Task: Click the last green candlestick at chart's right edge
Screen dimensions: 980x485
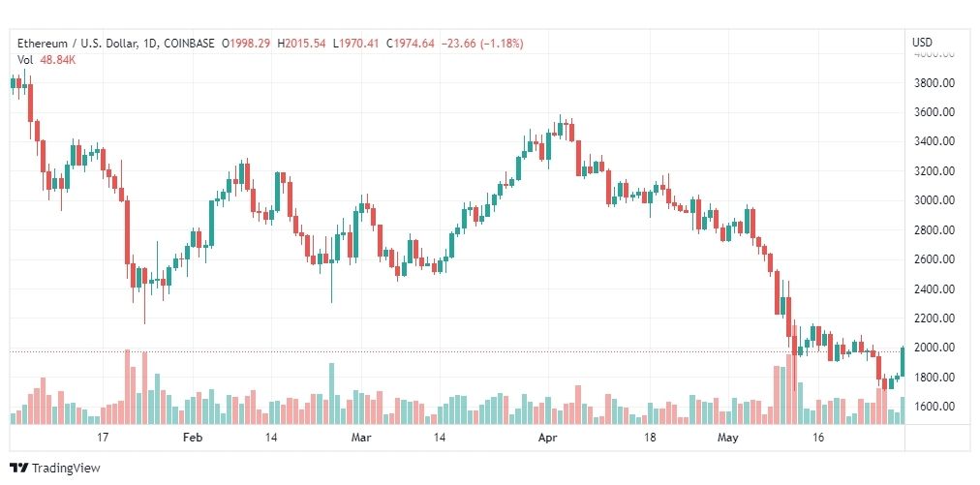Action: pyautogui.click(x=903, y=361)
